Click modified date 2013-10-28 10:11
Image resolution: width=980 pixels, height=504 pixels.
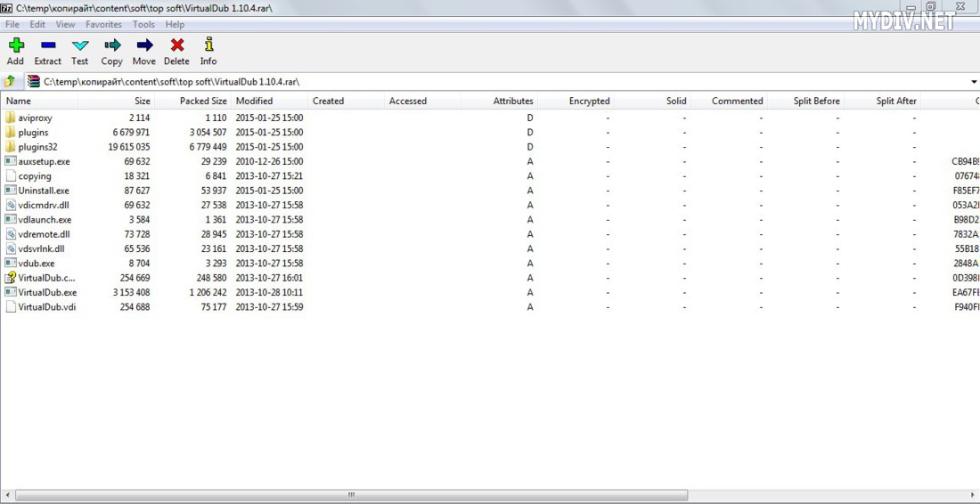pos(269,292)
